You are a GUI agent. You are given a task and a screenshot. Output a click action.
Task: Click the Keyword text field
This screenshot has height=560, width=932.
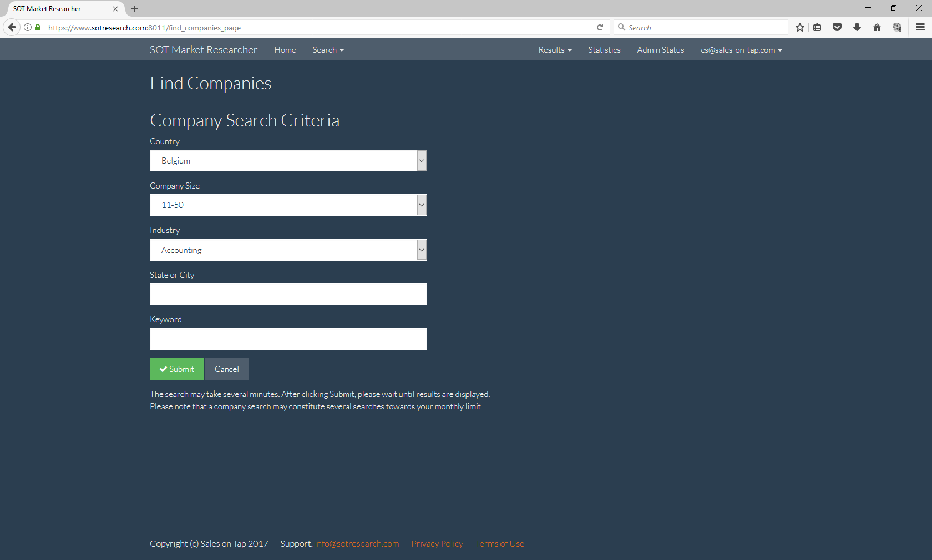pos(288,339)
